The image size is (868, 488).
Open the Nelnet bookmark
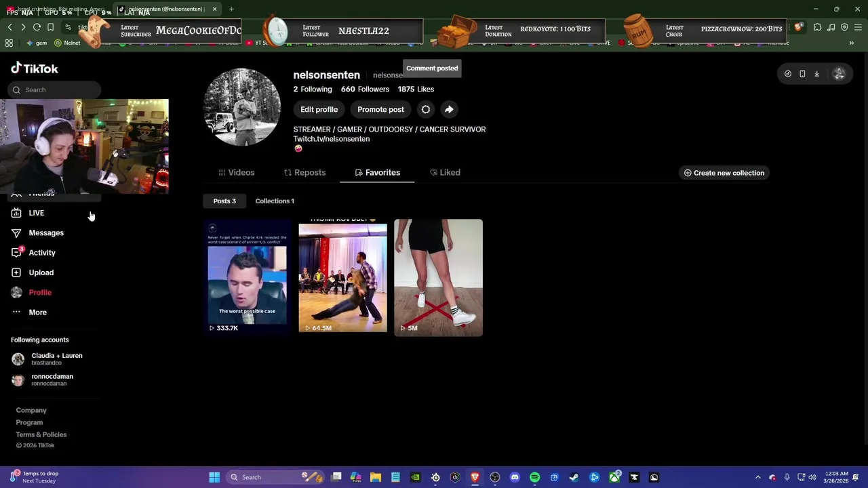click(67, 43)
